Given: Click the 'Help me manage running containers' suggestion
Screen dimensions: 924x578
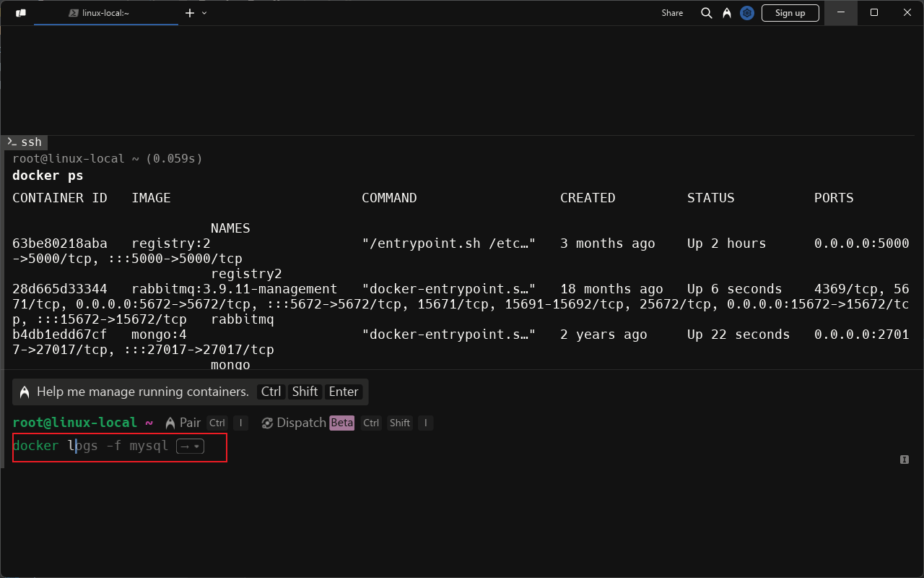Looking at the screenshot, I should coord(142,392).
